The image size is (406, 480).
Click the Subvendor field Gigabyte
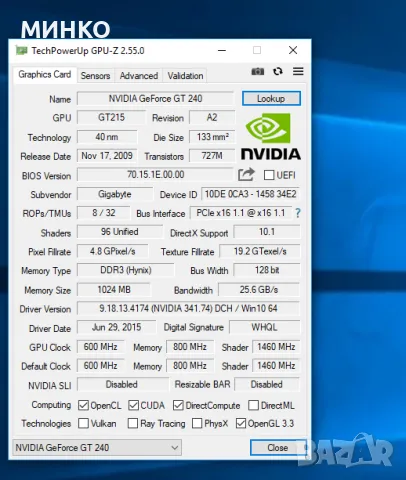(115, 194)
